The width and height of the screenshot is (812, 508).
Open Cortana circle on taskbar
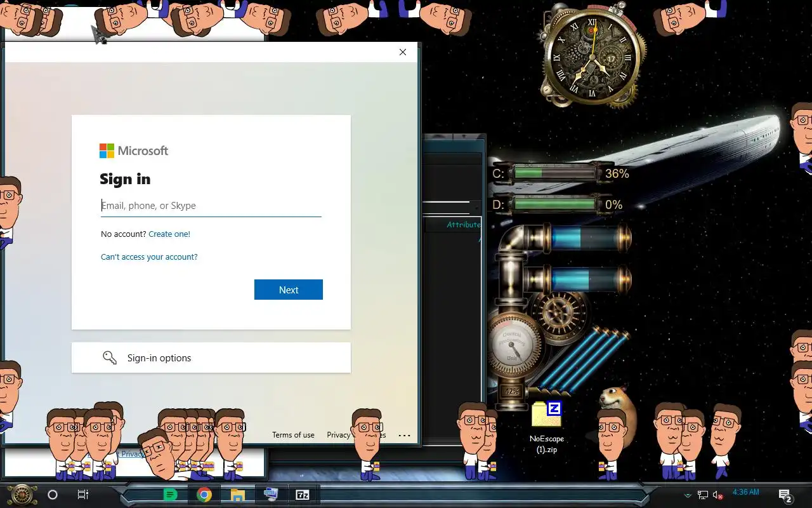[x=53, y=495]
